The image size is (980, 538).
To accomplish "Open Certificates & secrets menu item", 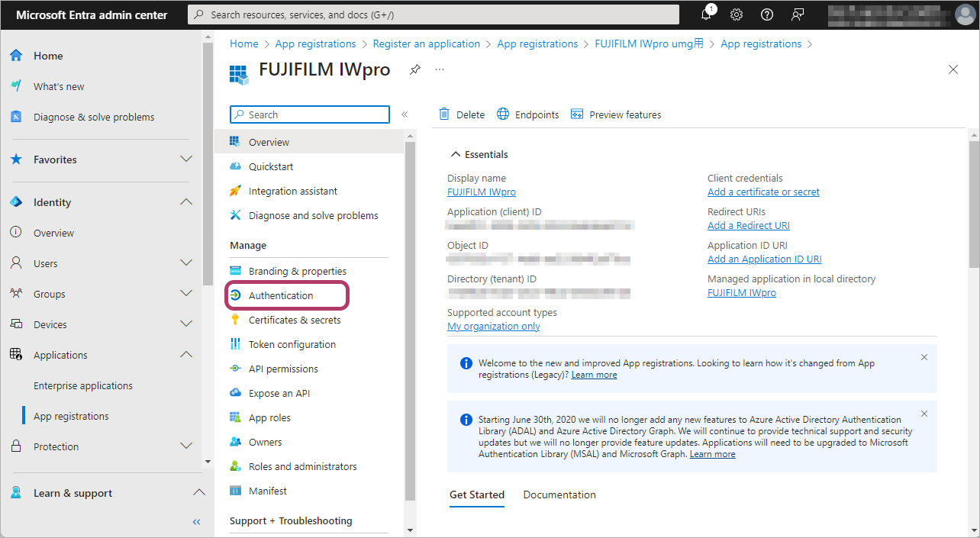I will tap(295, 320).
